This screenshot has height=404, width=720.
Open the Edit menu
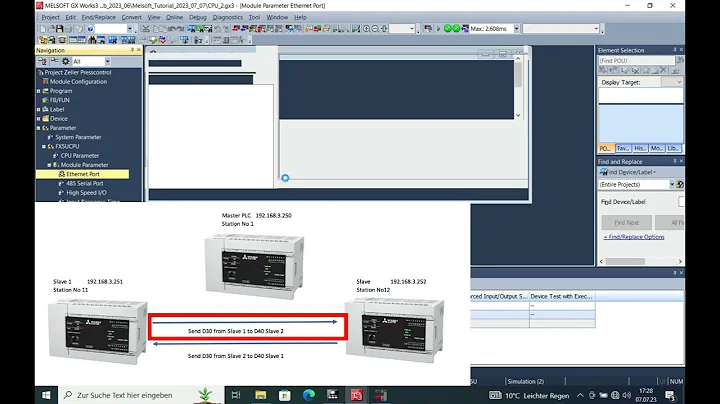point(70,17)
